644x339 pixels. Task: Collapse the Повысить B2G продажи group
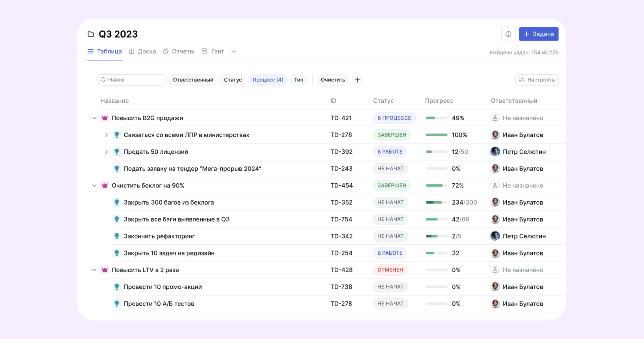coord(94,118)
